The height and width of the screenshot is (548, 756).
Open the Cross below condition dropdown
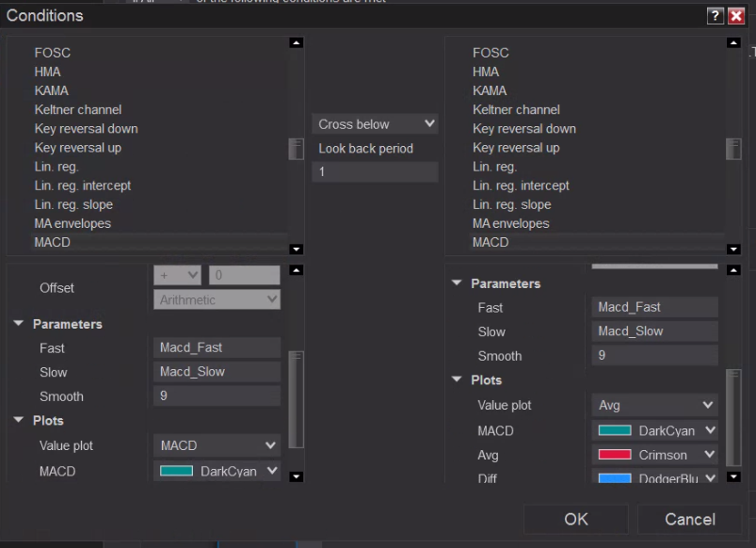pos(375,124)
